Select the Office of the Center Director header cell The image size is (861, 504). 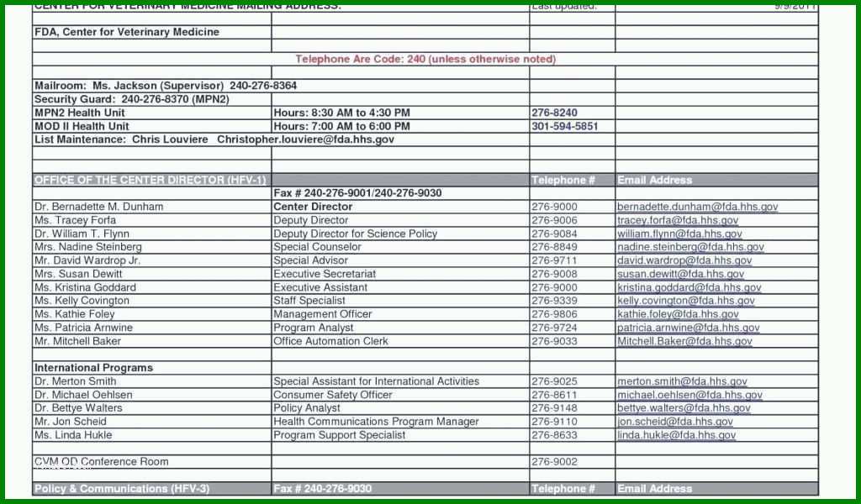[152, 180]
